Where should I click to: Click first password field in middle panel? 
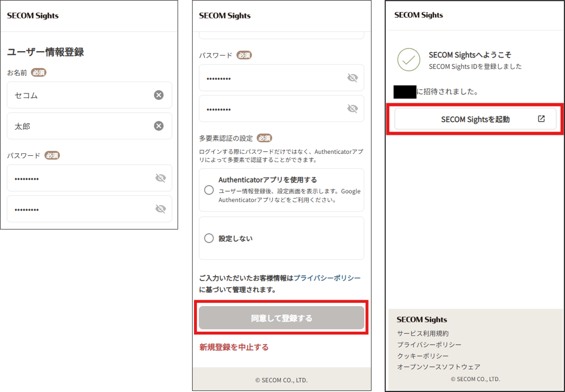pos(281,78)
